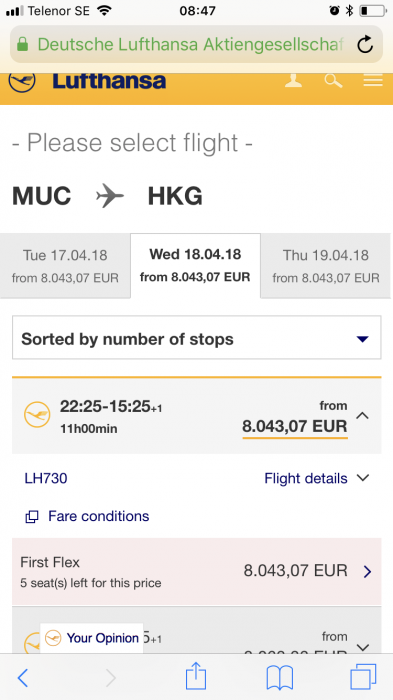Open the user profile icon in header
Image resolution: width=393 pixels, height=700 pixels.
293,81
